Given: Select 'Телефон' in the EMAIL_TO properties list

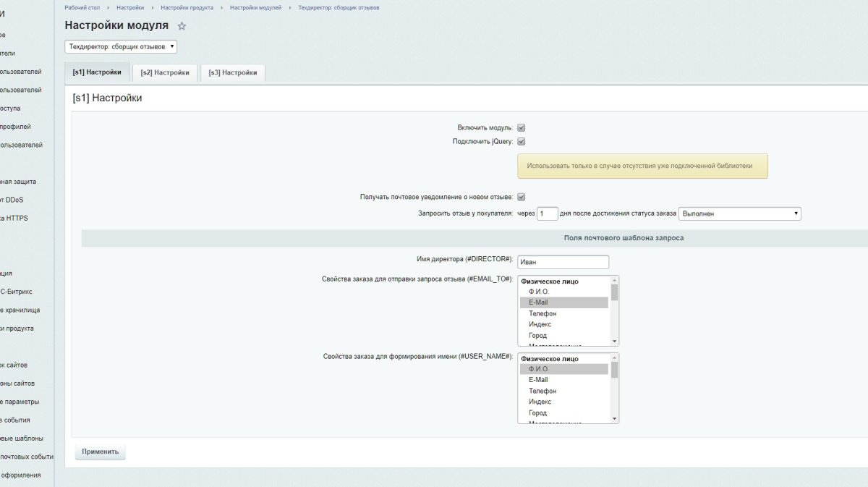Looking at the screenshot, I should click(542, 313).
